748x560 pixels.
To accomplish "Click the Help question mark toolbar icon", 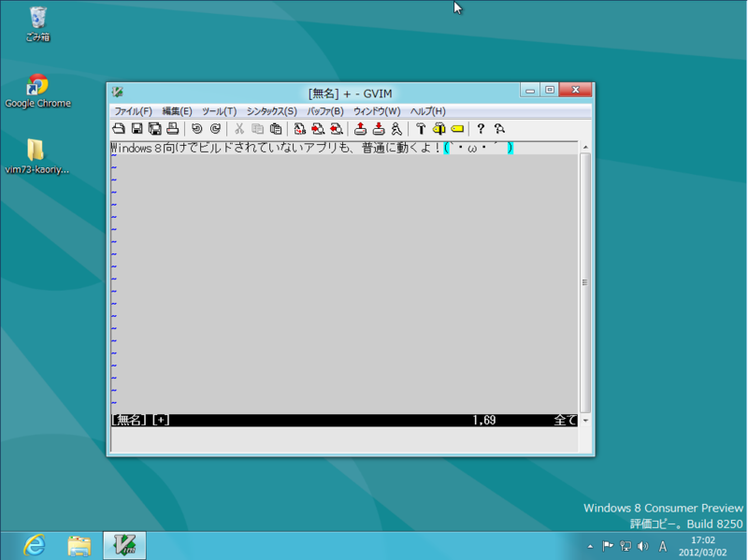I will point(482,128).
